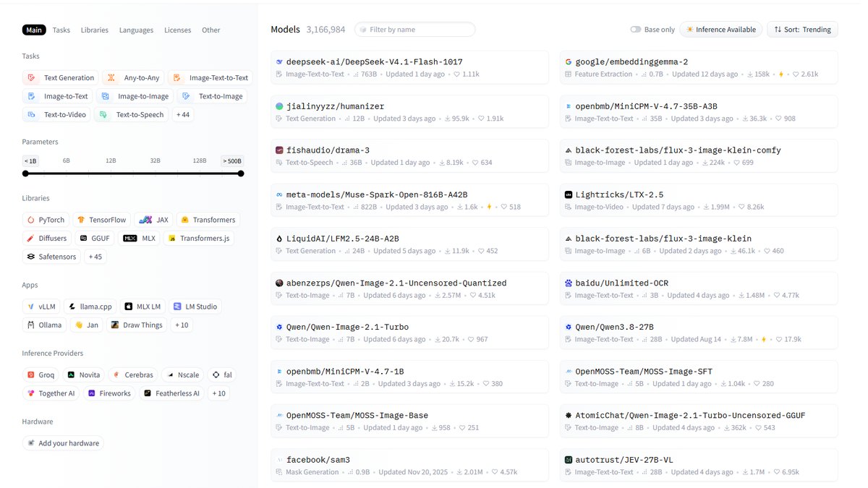Choose the Groq provider icon
The image size is (868, 488).
(31, 375)
